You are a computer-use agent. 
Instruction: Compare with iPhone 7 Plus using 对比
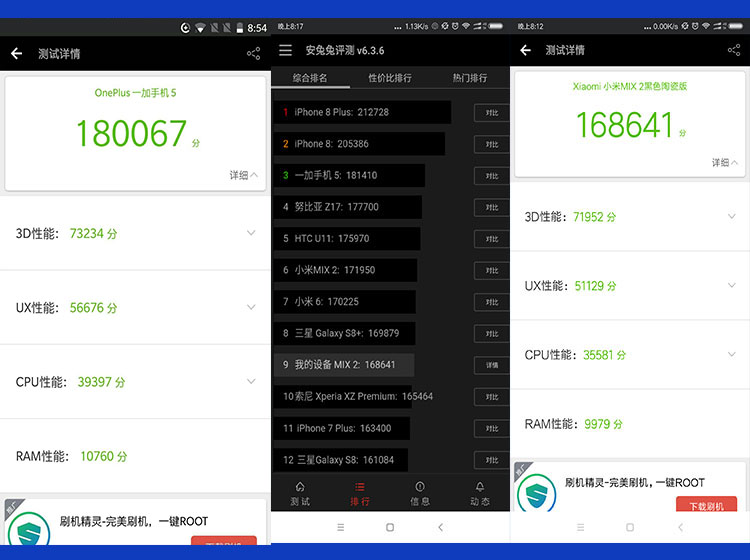point(491,428)
